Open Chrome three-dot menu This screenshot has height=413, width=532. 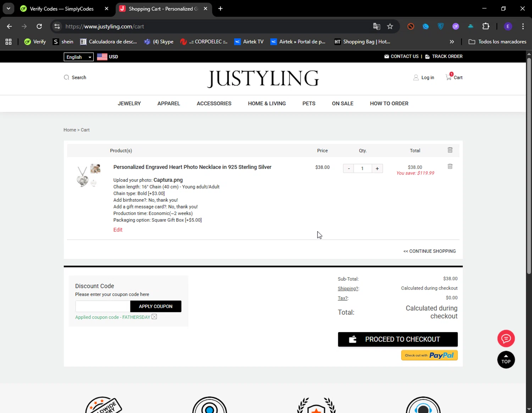(x=523, y=26)
